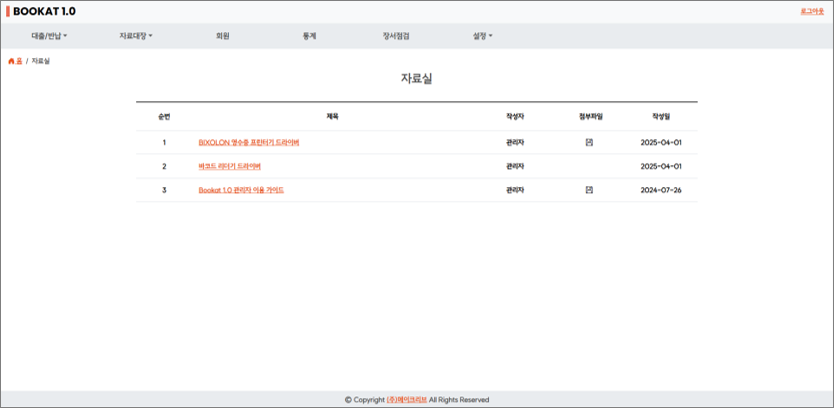Click the BOOKAT 1.0 logo
834x408 pixels.
click(x=43, y=12)
